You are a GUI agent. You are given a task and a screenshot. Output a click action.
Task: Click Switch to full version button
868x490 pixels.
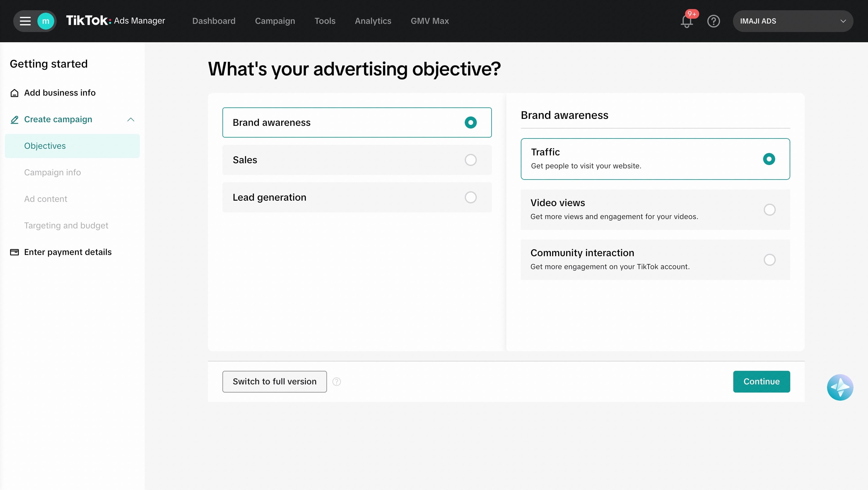274,381
